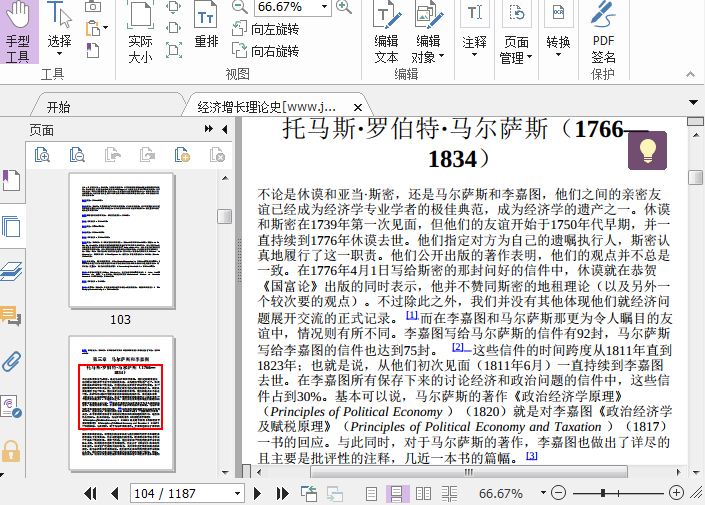The image size is (705, 505).
Task: Click the status bar zoom in plus
Action: (x=676, y=493)
